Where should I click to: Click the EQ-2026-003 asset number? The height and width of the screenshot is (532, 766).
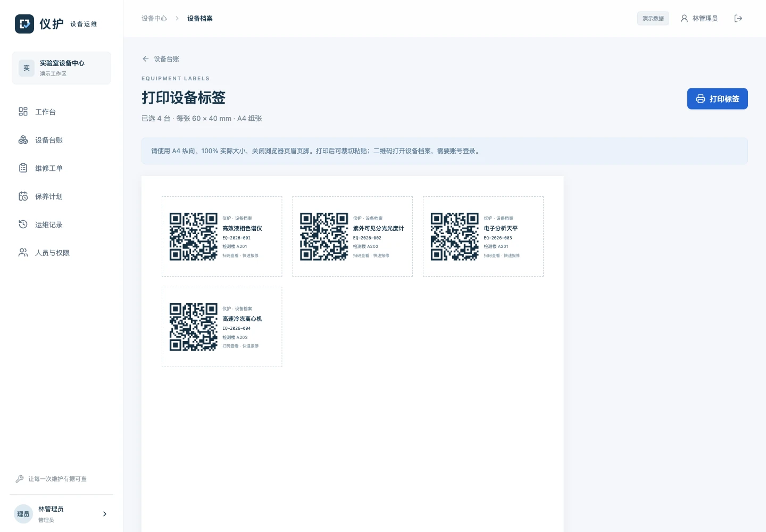coord(498,238)
